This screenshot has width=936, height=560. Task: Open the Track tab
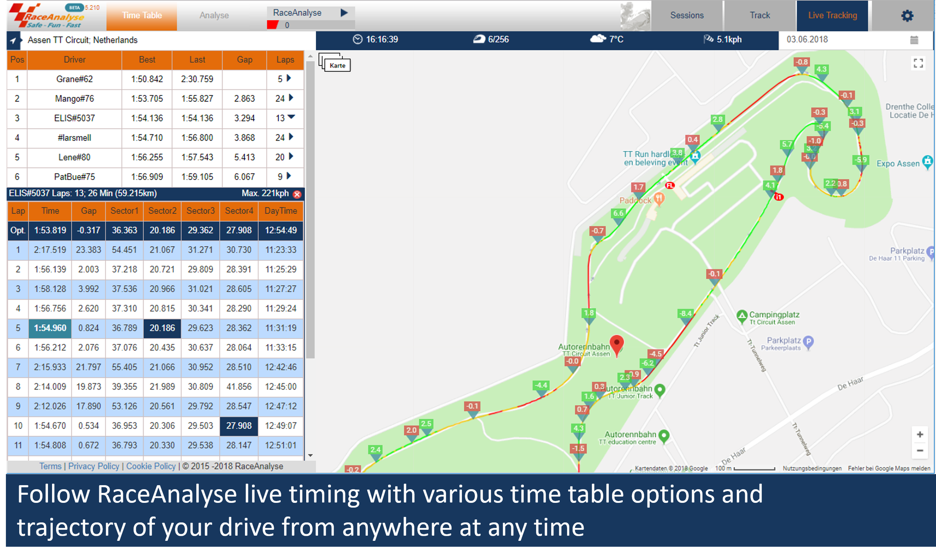(760, 16)
